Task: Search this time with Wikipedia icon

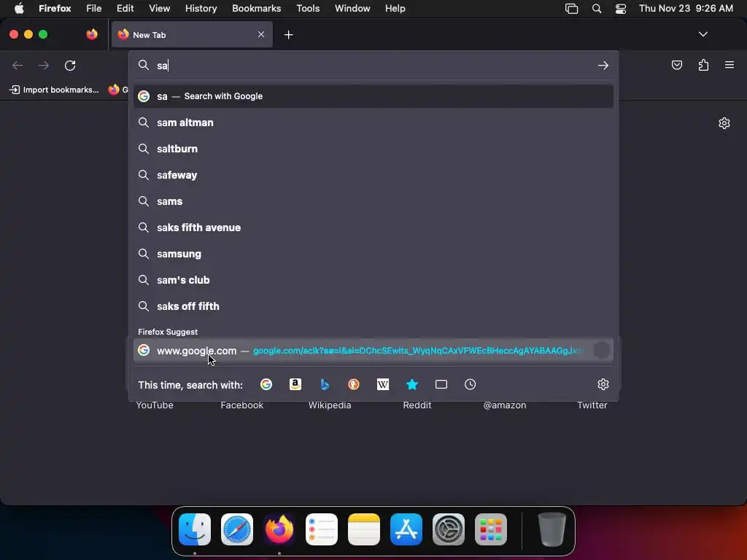Action: pos(383,384)
